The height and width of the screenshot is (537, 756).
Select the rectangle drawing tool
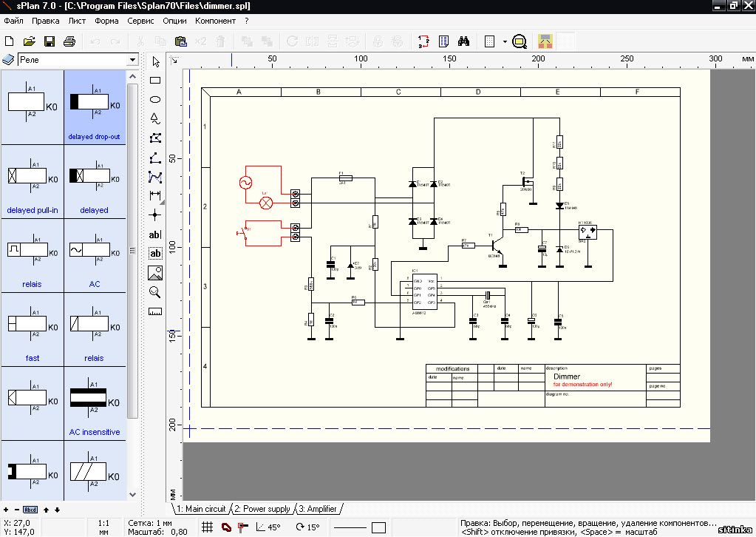point(155,80)
